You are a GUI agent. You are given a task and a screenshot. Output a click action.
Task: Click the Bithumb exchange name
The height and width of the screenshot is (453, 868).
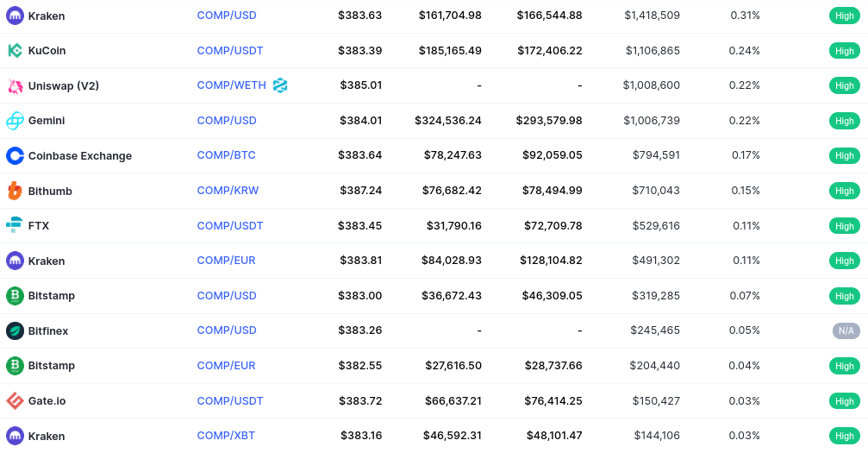tap(50, 192)
